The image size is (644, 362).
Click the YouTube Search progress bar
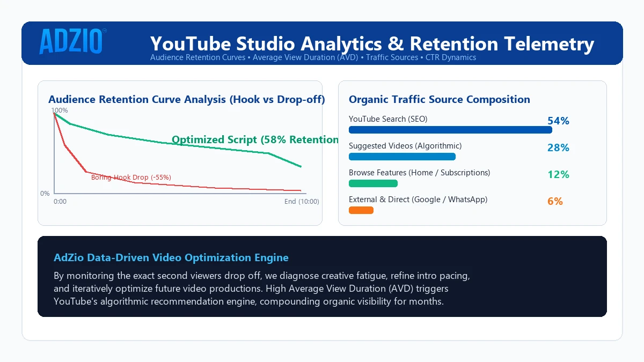[x=450, y=130]
